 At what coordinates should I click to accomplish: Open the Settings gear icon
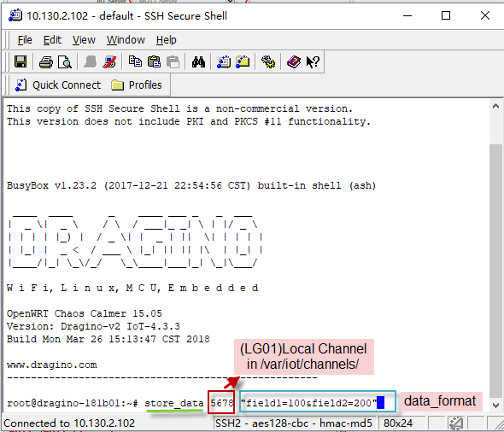click(x=267, y=61)
